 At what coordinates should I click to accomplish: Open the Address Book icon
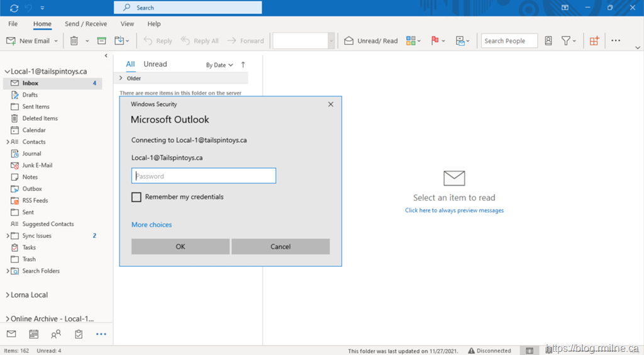[x=548, y=41]
